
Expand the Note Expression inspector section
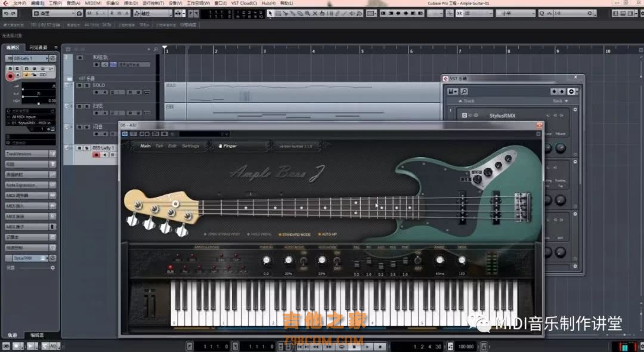pyautogui.click(x=30, y=185)
